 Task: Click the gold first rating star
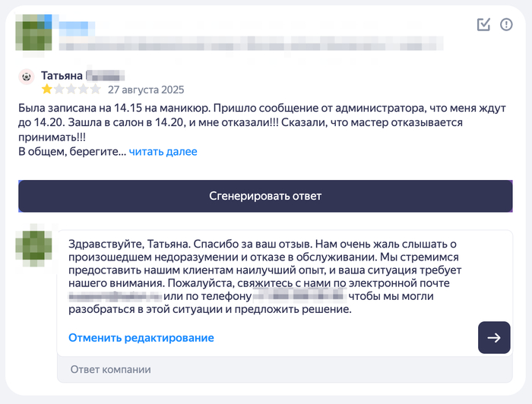46,90
